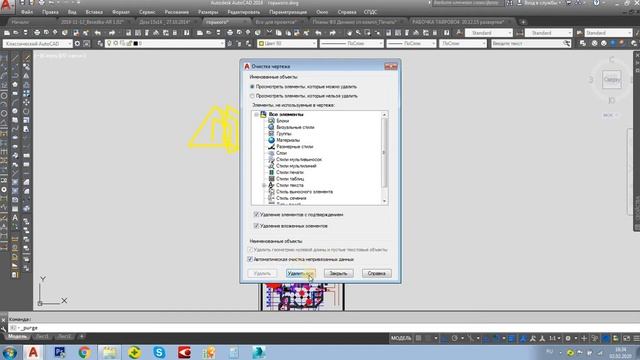Expand the Стили текста tree node
640x360 pixels.
(264, 185)
